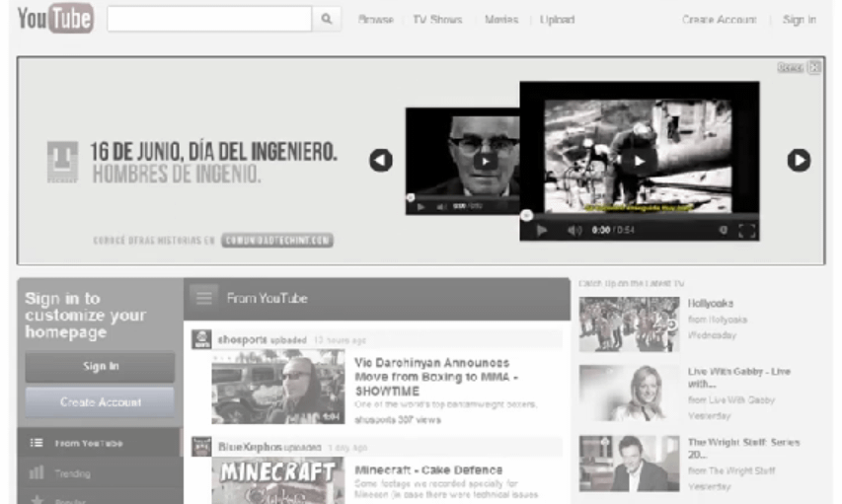Viewport: 842px width, 504px height.
Task: Expand the From YouTube feed menu icon
Action: [x=204, y=297]
